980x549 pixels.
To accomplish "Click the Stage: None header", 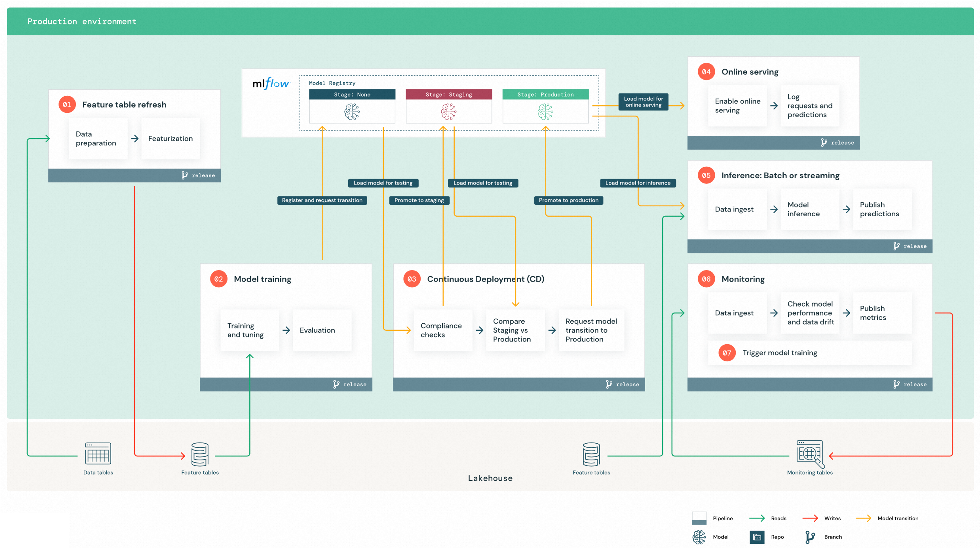I will (352, 94).
